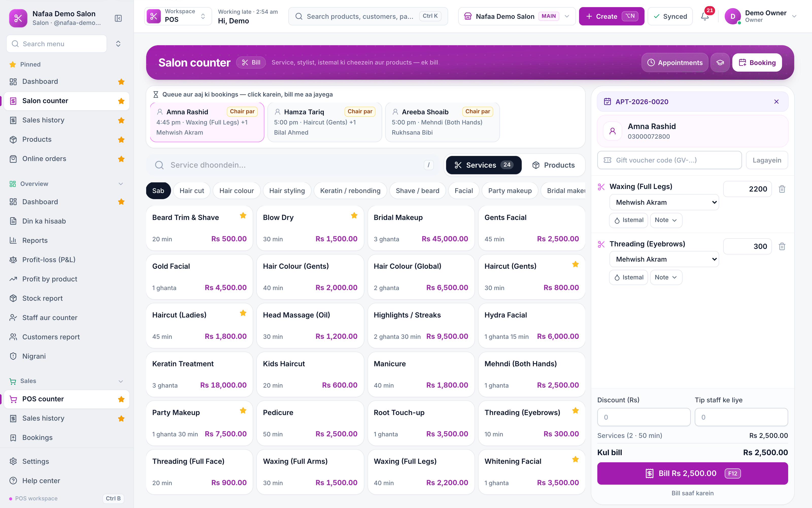Open the Workspace POS switcher

pos(178,16)
